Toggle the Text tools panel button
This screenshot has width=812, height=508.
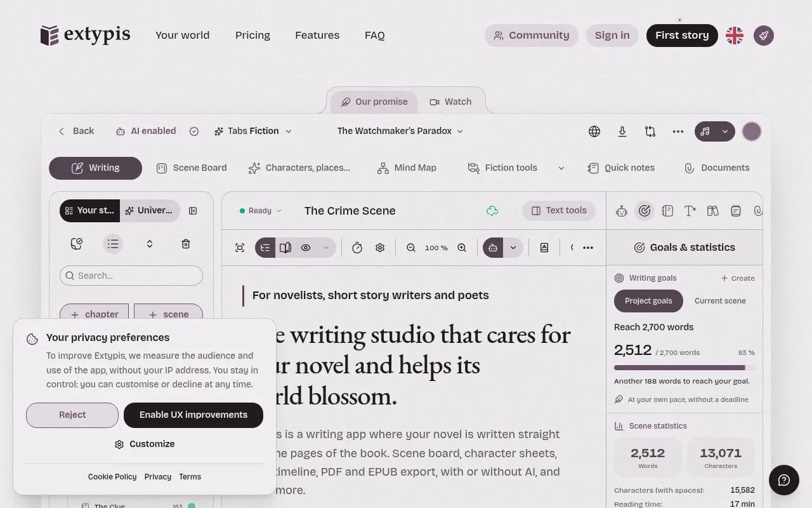pyautogui.click(x=559, y=211)
